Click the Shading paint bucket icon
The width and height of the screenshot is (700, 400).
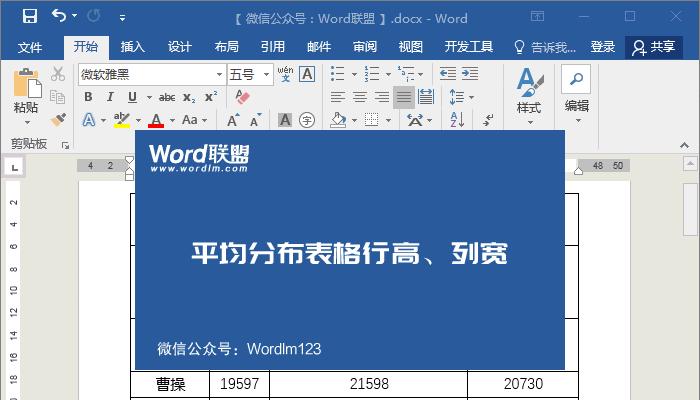coord(338,120)
